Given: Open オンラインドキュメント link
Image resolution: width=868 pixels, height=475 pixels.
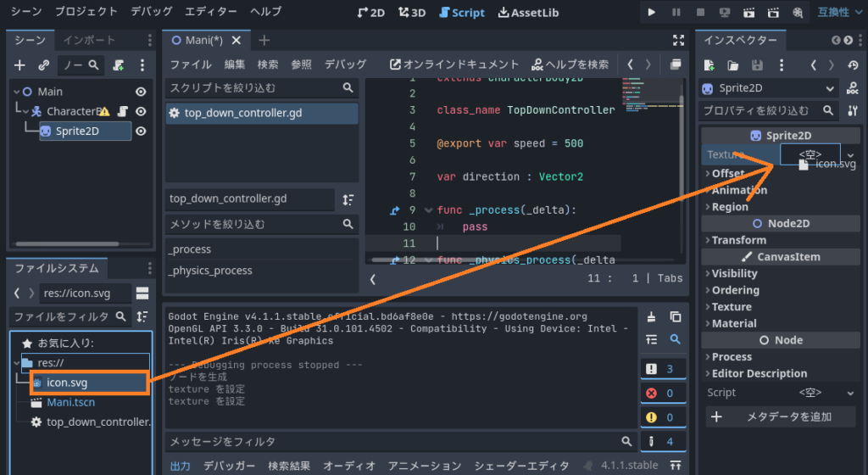Looking at the screenshot, I should [x=454, y=64].
